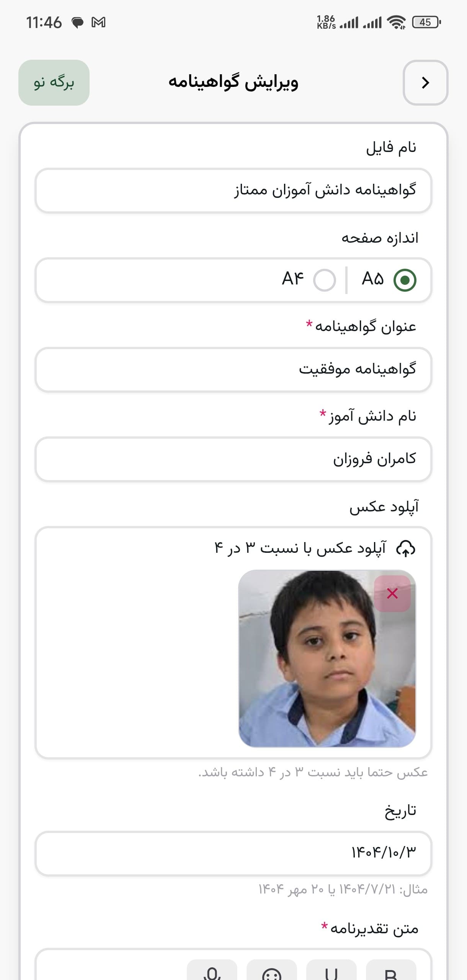The height and width of the screenshot is (980, 467).
Task: Edit the date field ۱۴۰۴/۱۰/۳
Action: [x=233, y=853]
